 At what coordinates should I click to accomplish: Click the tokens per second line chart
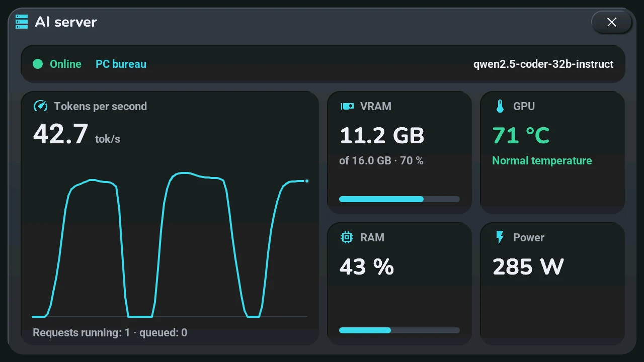coord(170,245)
